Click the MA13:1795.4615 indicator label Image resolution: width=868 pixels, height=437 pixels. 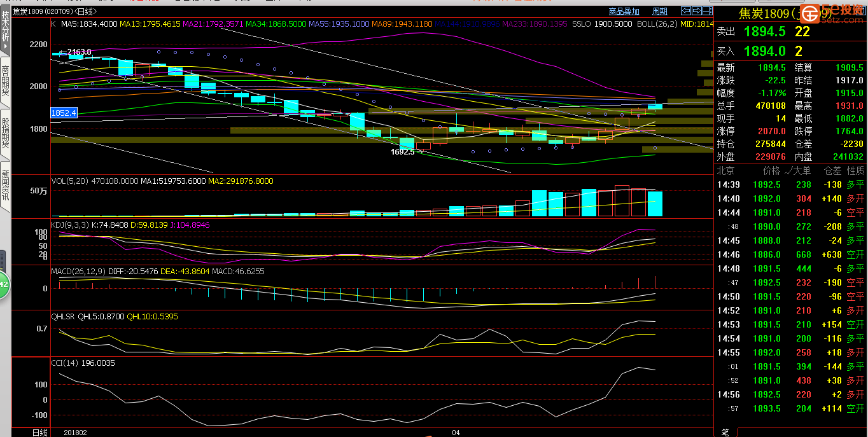coord(150,24)
